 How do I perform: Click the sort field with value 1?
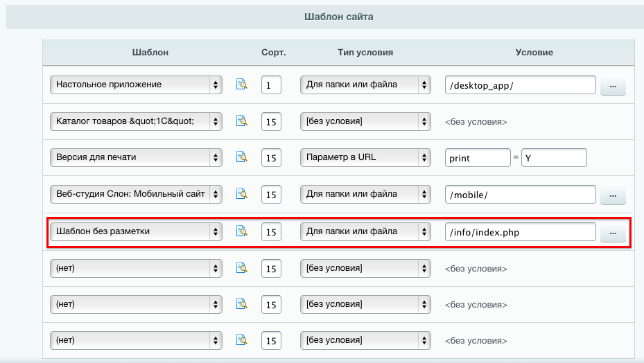tap(271, 85)
